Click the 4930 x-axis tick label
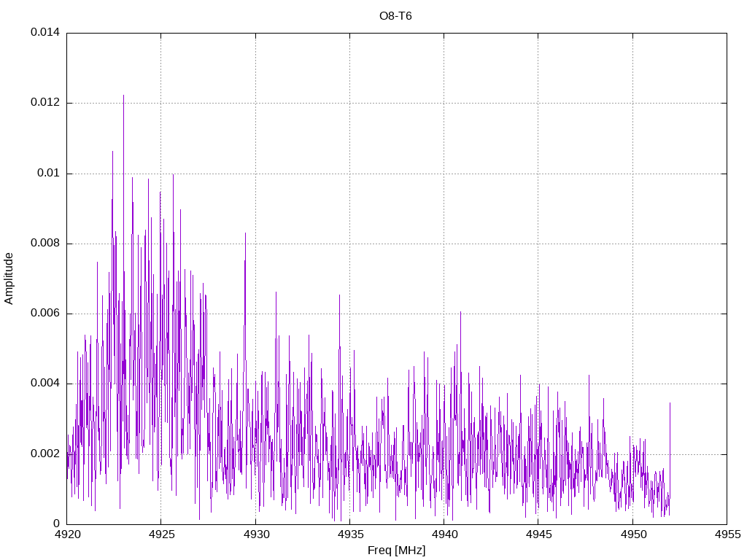The width and height of the screenshot is (747, 560). tap(255, 535)
